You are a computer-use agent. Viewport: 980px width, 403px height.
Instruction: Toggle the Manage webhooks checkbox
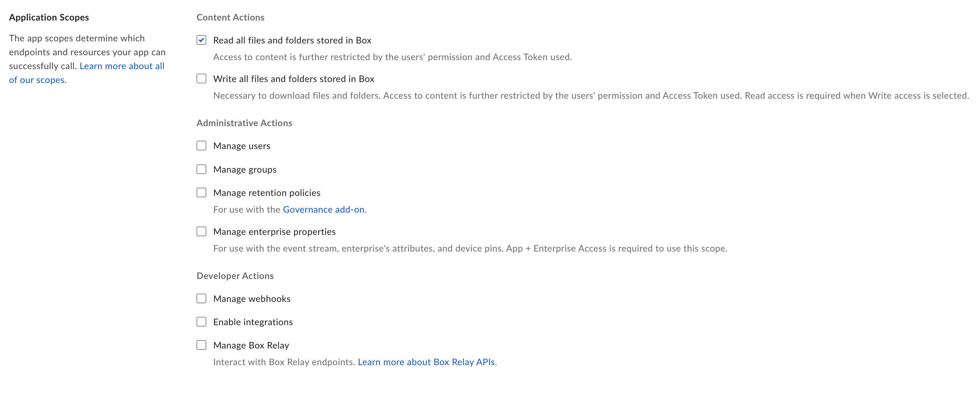tap(201, 298)
